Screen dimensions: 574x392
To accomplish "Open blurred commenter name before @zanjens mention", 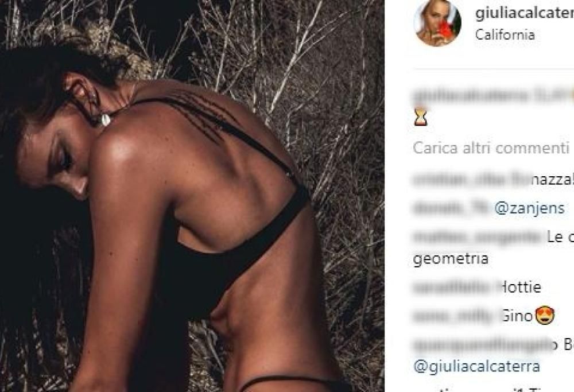I will point(451,208).
